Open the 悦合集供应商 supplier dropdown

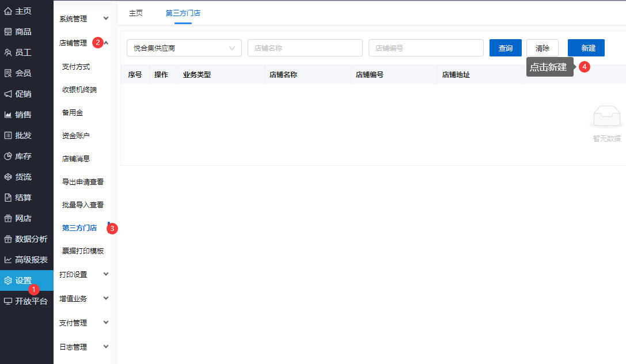(x=184, y=48)
